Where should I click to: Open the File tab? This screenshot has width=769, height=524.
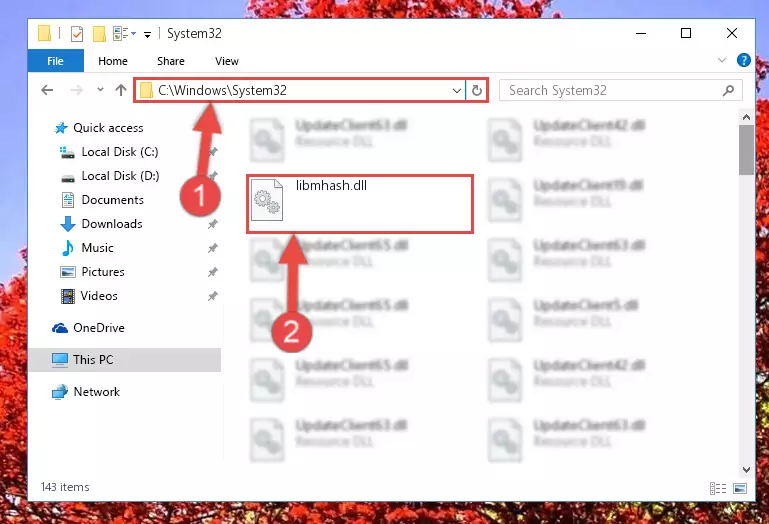coord(55,61)
